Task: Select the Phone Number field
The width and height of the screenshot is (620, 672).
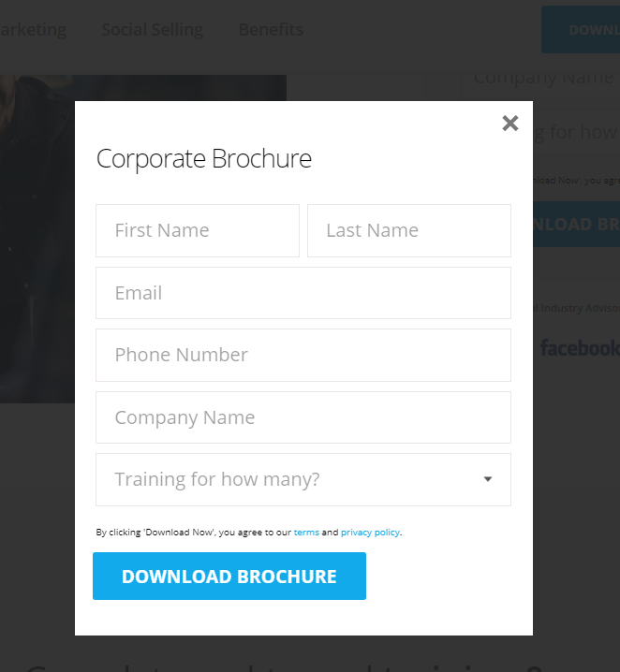Action: (x=303, y=356)
